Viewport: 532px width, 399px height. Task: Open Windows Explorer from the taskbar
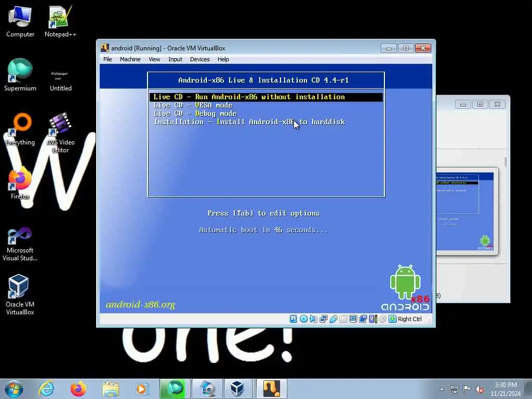111,389
